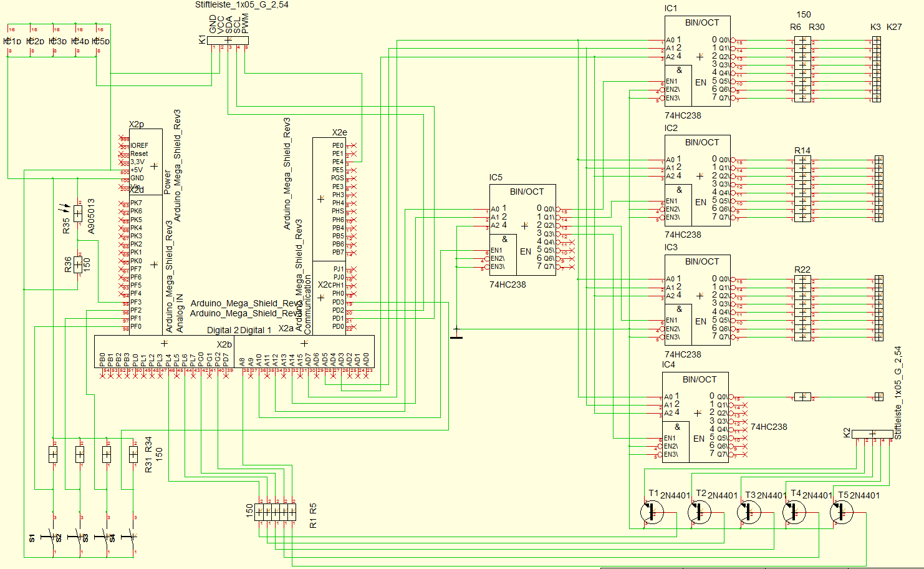Click the IC3 BIN/OCT decoder block
The height and width of the screenshot is (569, 924).
coord(697,300)
